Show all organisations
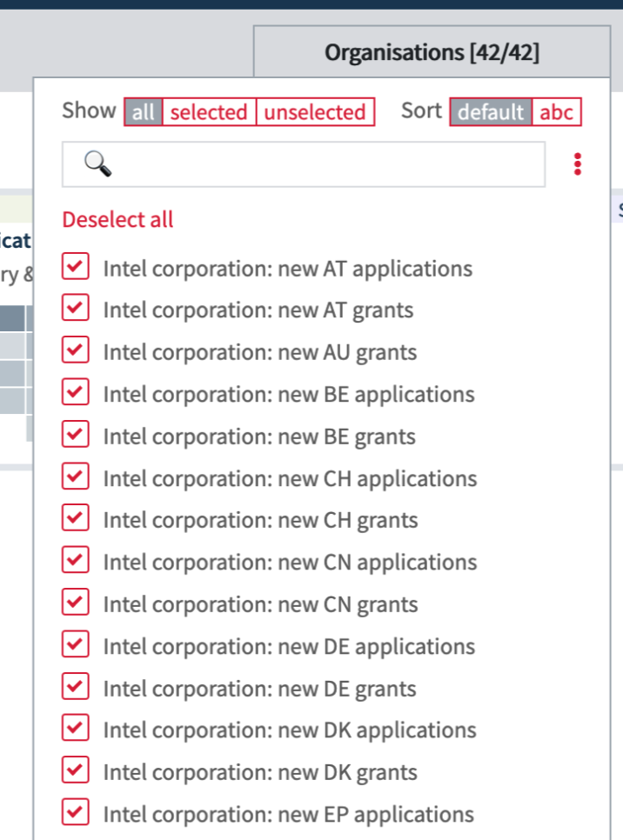This screenshot has width=623, height=840. click(x=144, y=112)
